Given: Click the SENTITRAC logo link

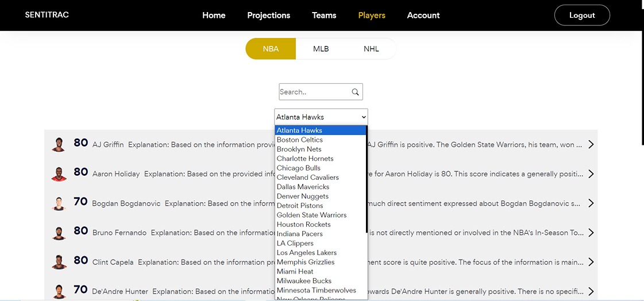Looking at the screenshot, I should (47, 15).
